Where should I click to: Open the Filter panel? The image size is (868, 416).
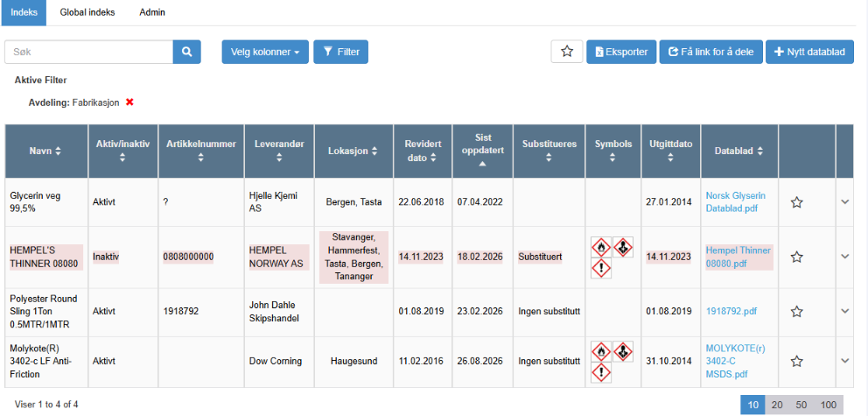341,52
